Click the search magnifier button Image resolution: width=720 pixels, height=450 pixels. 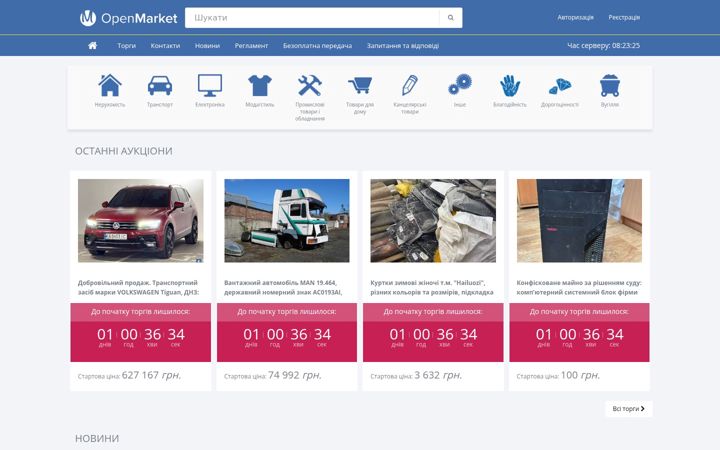click(450, 18)
